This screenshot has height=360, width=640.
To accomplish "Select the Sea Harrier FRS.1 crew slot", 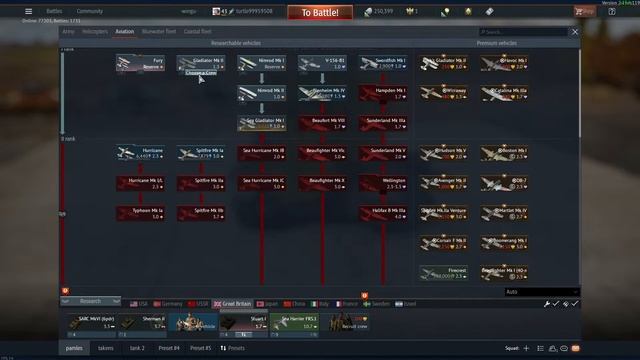I will pos(294,325).
